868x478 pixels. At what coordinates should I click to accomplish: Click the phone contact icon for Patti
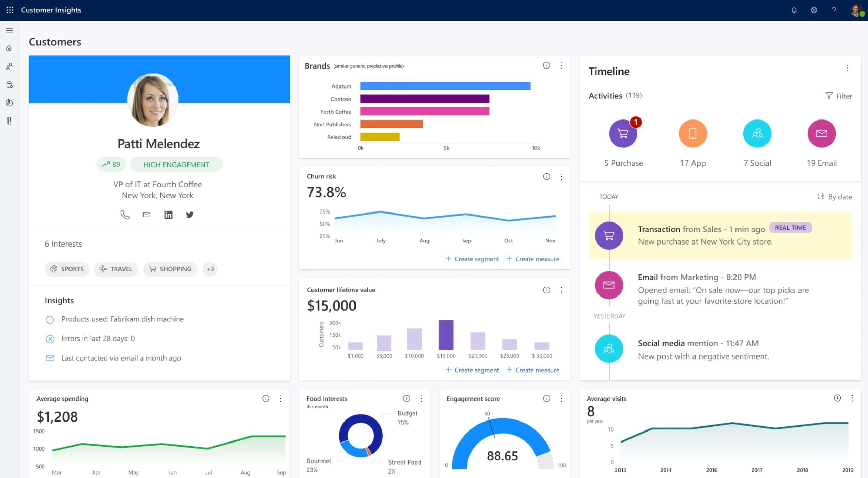coord(125,214)
